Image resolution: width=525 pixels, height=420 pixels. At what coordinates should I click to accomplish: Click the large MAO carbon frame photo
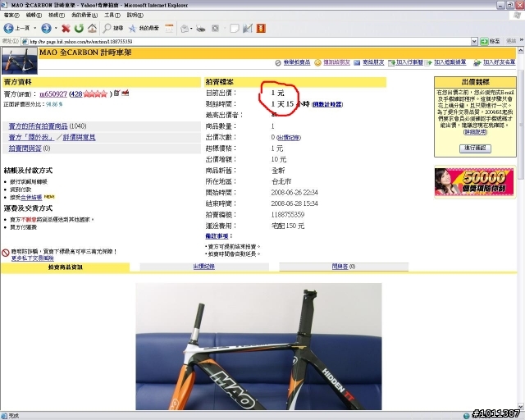[258, 346]
